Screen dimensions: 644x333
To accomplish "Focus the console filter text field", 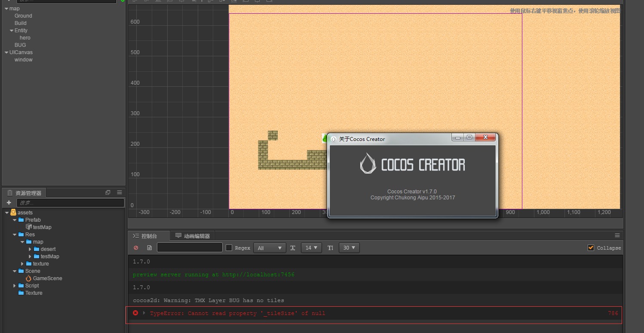I will click(x=190, y=247).
